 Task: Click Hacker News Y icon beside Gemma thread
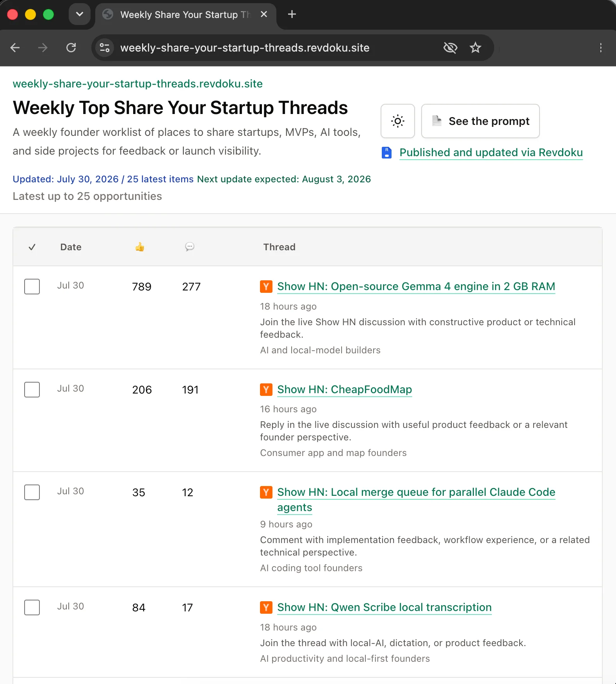(x=266, y=287)
